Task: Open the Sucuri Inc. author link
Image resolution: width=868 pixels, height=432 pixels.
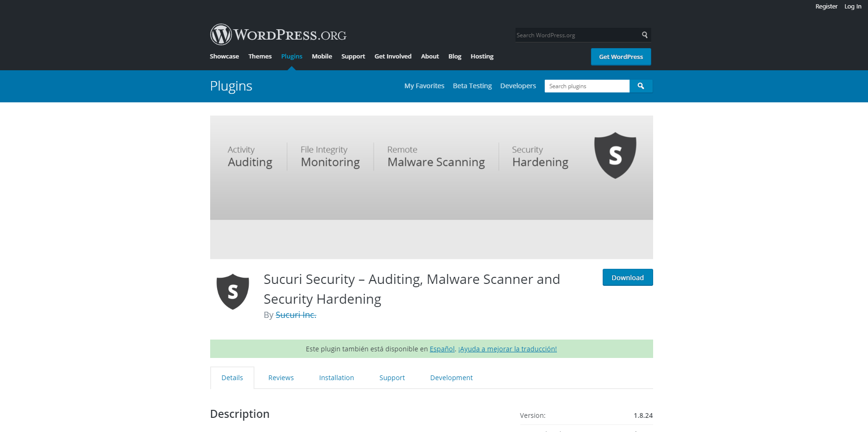Action: point(296,315)
